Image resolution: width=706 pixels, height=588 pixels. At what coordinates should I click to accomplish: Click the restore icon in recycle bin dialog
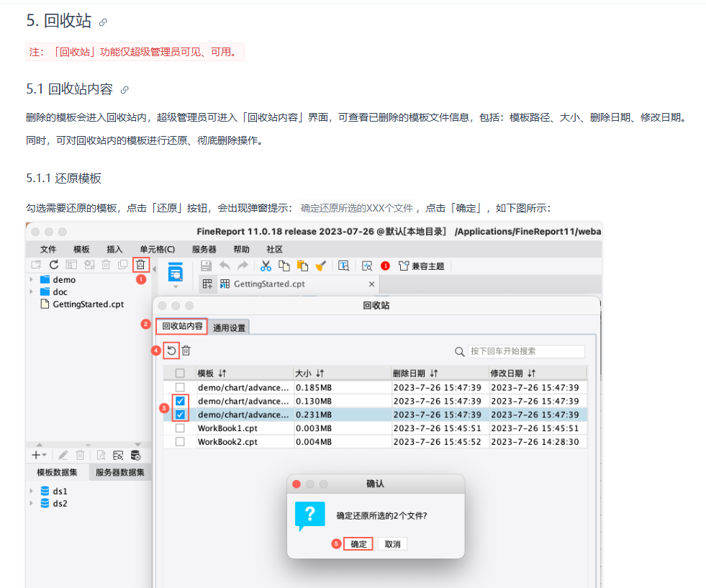coord(171,350)
